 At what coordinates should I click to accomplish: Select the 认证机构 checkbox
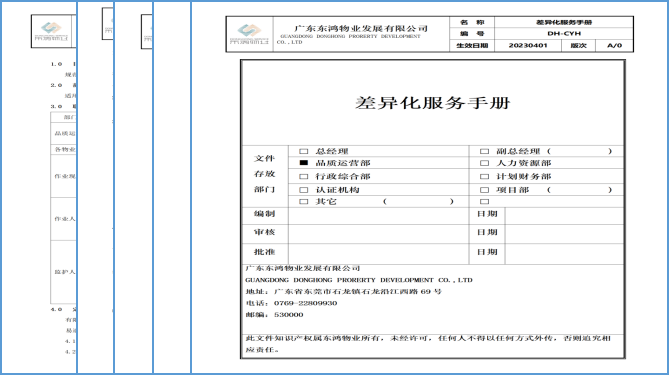pyautogui.click(x=303, y=190)
